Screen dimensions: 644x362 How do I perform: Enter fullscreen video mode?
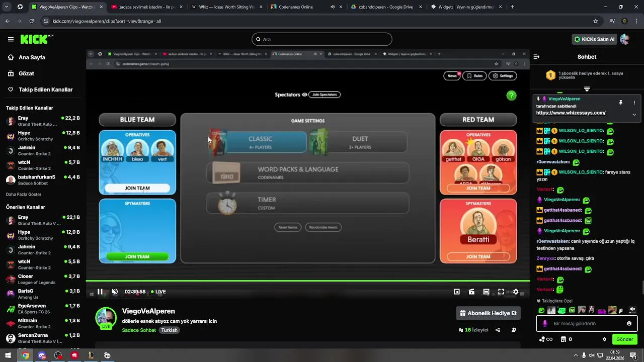501,292
